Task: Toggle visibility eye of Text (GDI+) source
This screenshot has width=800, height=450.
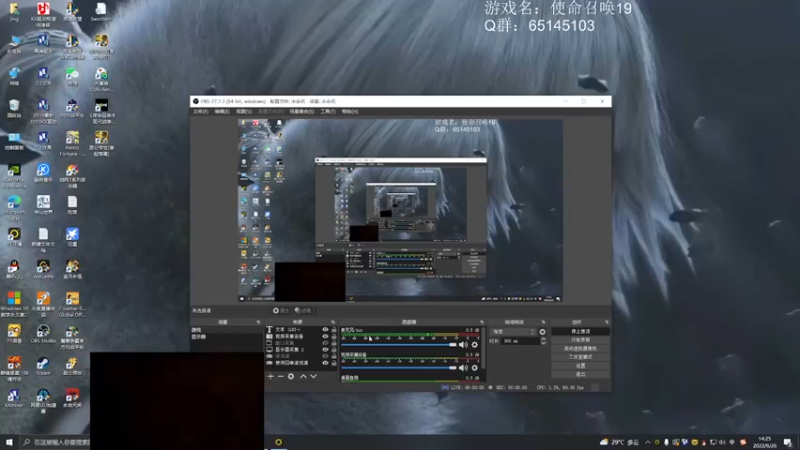Action: [325, 330]
